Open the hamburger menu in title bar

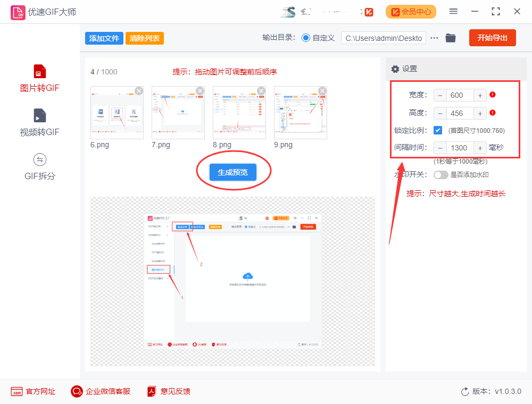pos(453,12)
